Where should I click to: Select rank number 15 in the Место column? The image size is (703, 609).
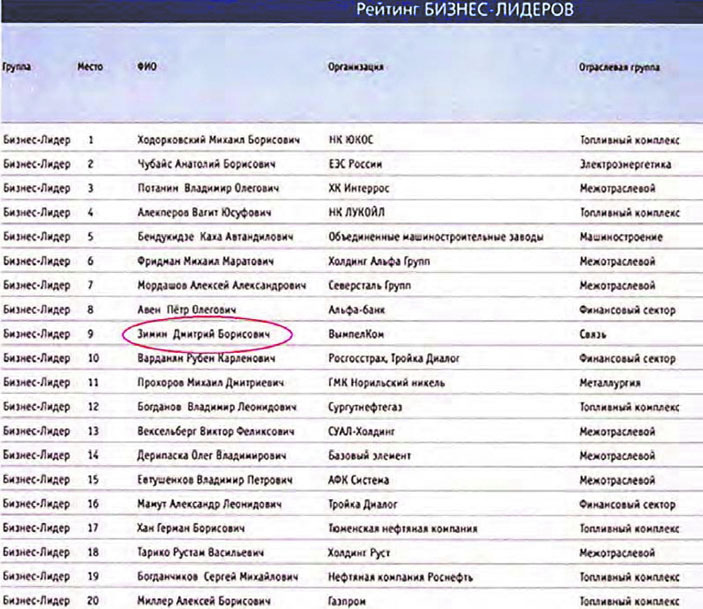pyautogui.click(x=93, y=480)
